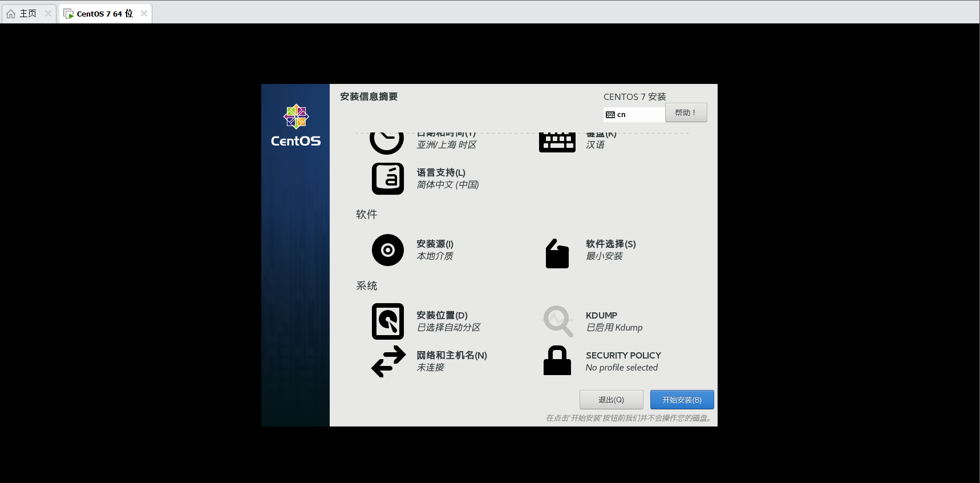980x483 pixels.
Task: Close the CentOS 7 64 位 tab
Action: click(x=144, y=14)
